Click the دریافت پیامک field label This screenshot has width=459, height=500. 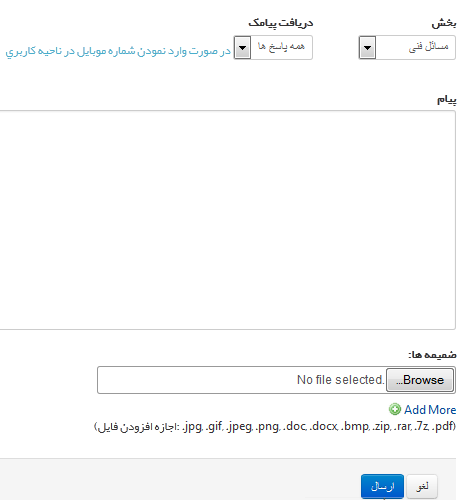point(281,23)
